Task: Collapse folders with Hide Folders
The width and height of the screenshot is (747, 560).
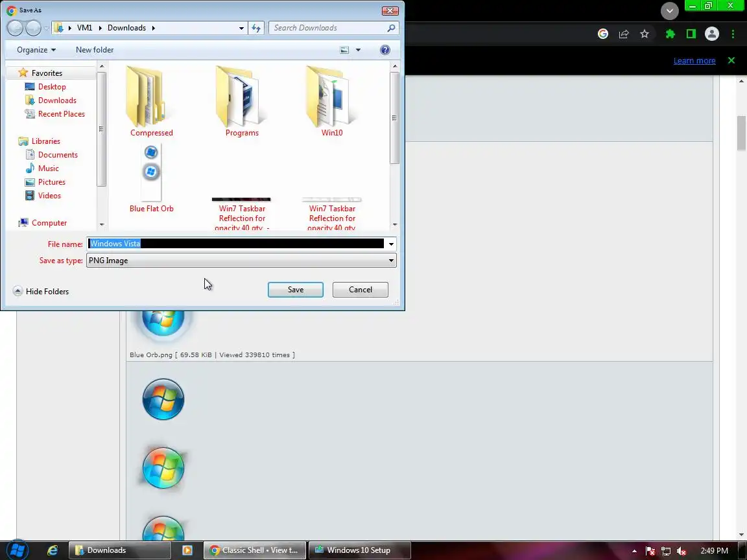Action: point(41,292)
